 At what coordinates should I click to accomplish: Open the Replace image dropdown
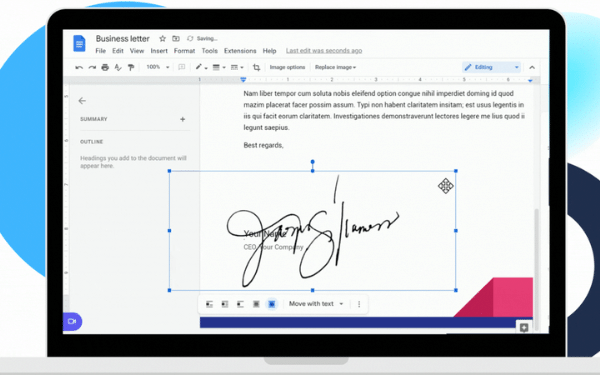click(336, 67)
